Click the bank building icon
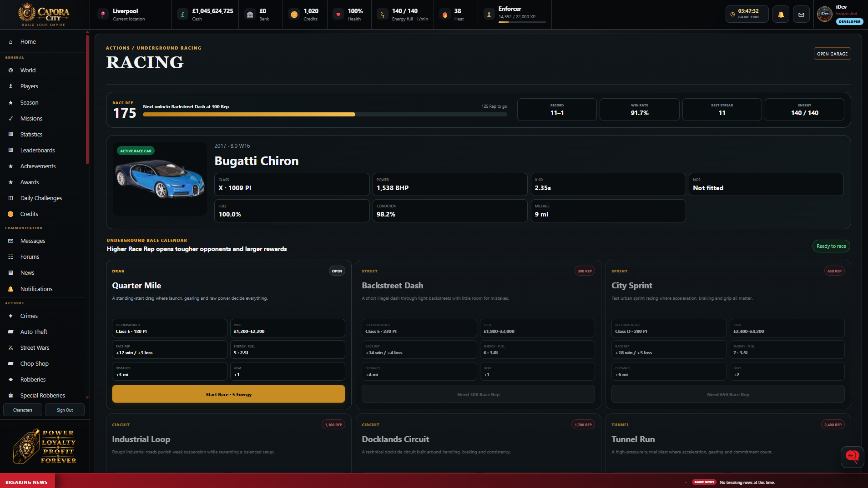This screenshot has height=488, width=868. pos(250,15)
